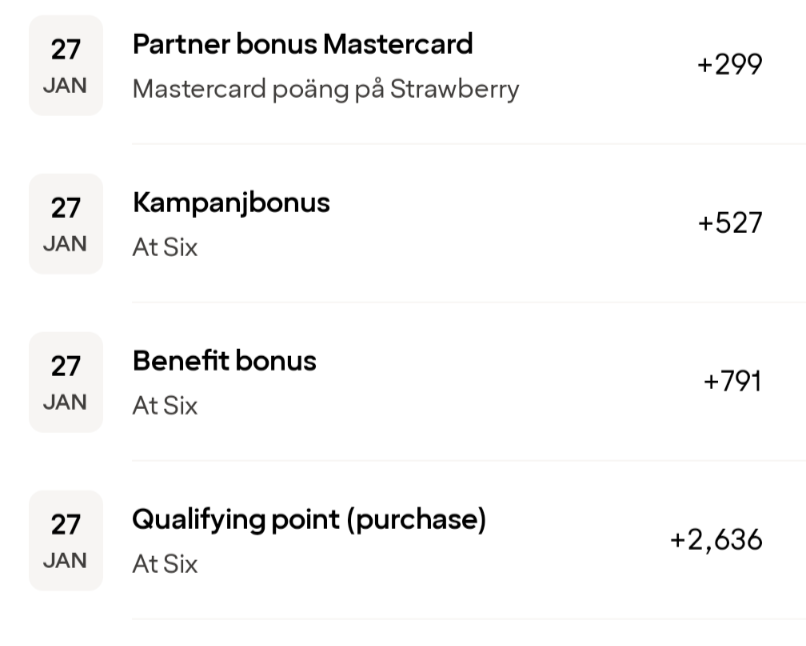Click the number 27 in Benefit bonus badge
Screen dimensions: 806x646
pyautogui.click(x=66, y=367)
